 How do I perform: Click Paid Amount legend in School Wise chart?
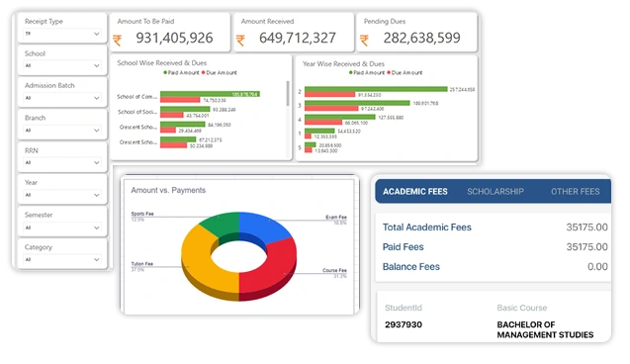(181, 73)
